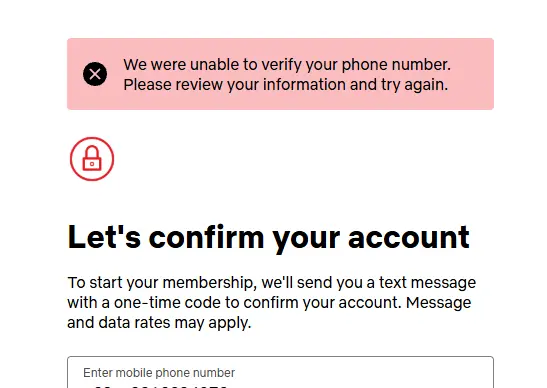Viewport: 547px width, 388px height.
Task: Click the word 'confirm' in the heading
Action: pos(207,237)
